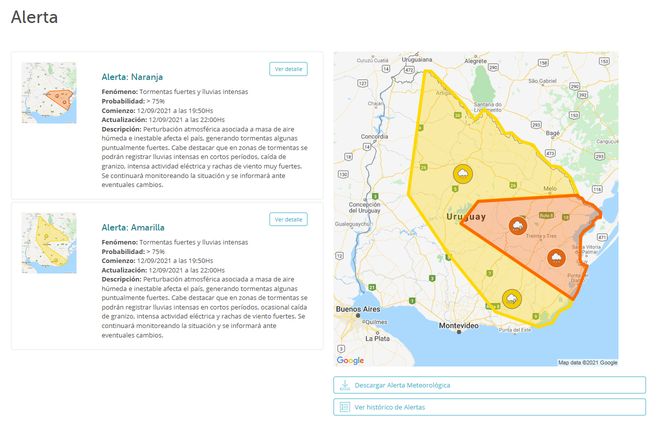Click the Map data ©2021 Google attribution

click(x=587, y=362)
